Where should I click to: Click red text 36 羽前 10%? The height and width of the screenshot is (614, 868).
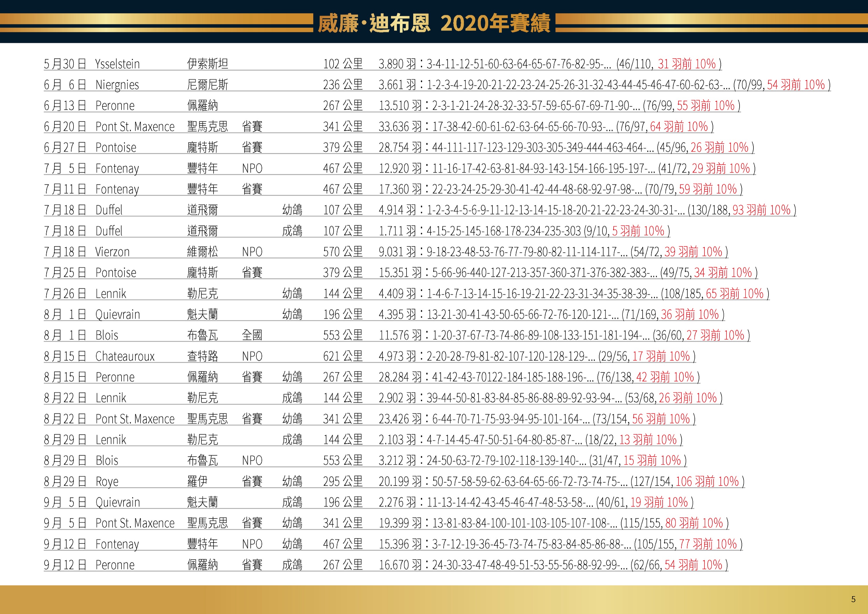pyautogui.click(x=690, y=314)
